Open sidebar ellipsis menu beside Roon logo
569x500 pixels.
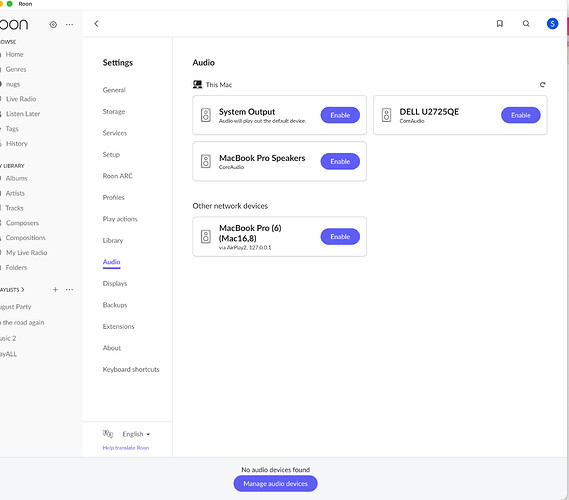tap(69, 25)
